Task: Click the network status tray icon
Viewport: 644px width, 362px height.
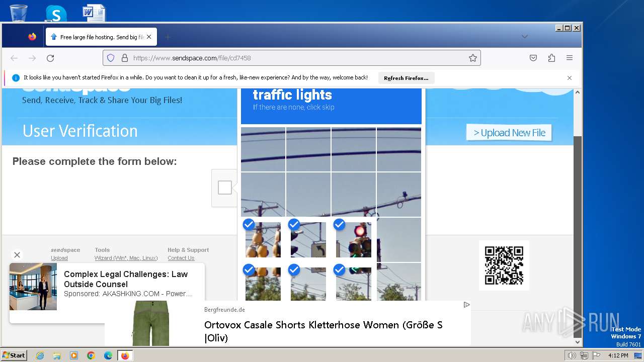Action: [584, 355]
